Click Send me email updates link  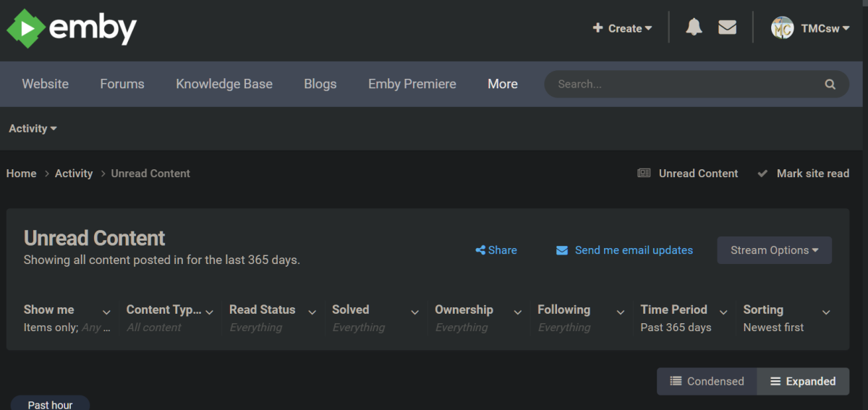click(634, 250)
